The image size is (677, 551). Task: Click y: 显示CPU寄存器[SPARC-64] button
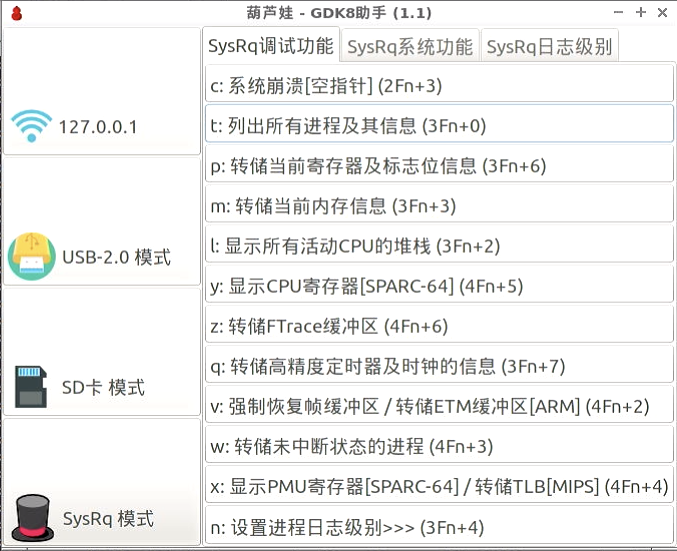click(x=439, y=286)
